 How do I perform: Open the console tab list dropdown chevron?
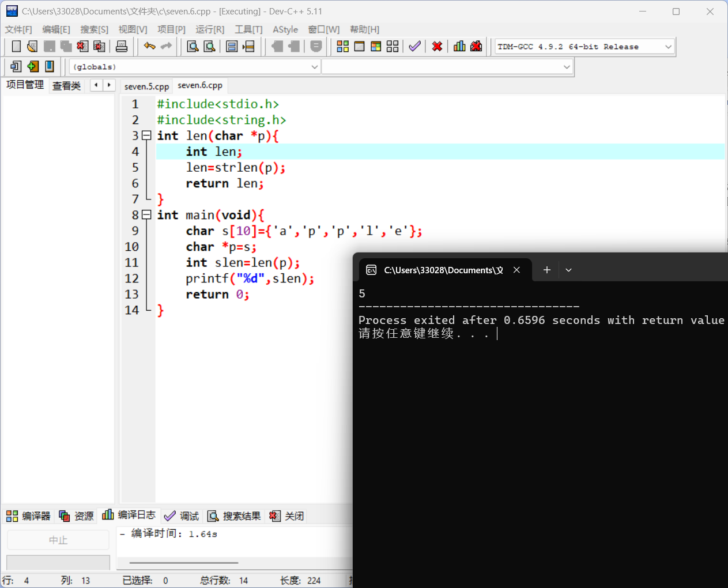[x=568, y=270]
